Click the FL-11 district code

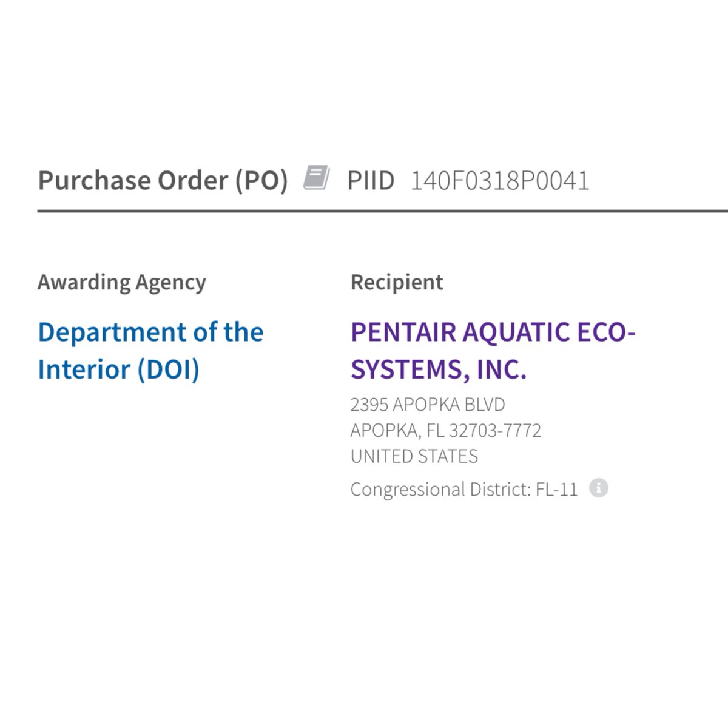[x=556, y=489]
